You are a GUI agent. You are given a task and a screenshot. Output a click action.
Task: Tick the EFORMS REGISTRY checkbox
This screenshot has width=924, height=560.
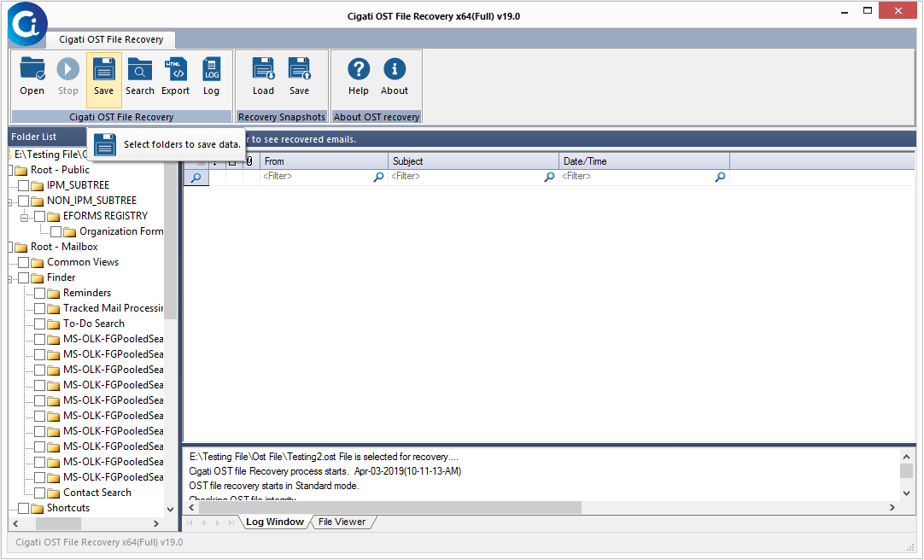tap(39, 216)
